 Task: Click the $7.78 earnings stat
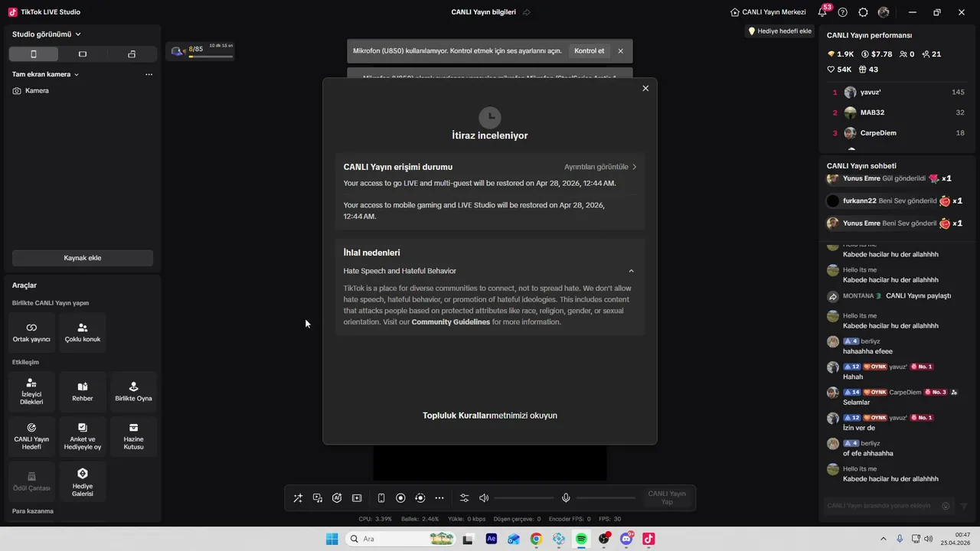[x=877, y=54]
